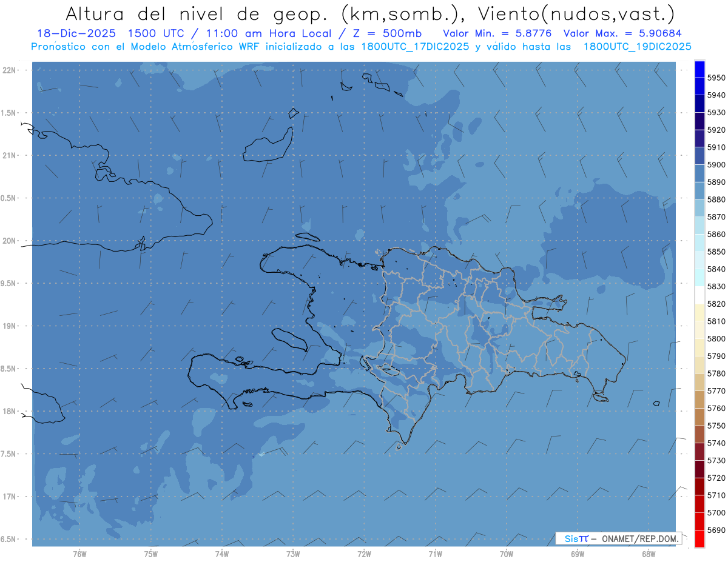Click the '21N' latitude label
The image size is (728, 562).
[10, 156]
